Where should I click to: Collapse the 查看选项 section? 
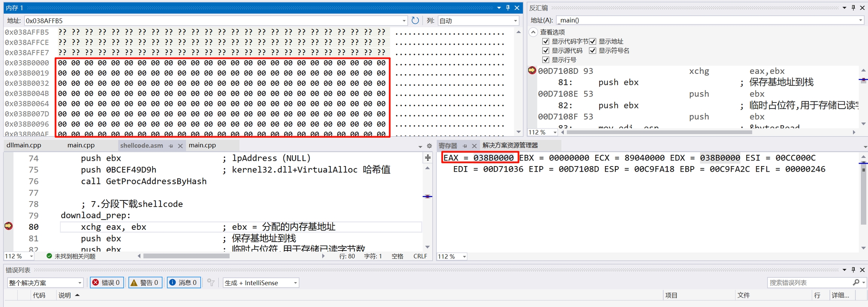533,32
